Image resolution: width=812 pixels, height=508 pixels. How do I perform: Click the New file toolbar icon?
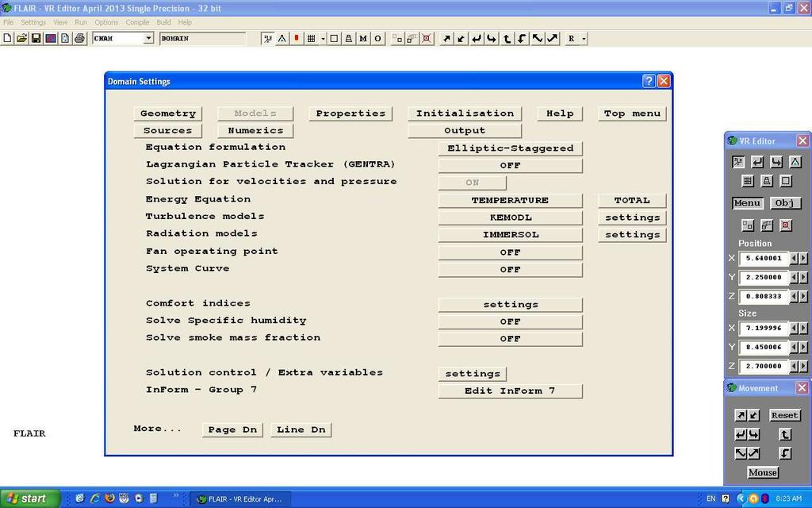7,38
